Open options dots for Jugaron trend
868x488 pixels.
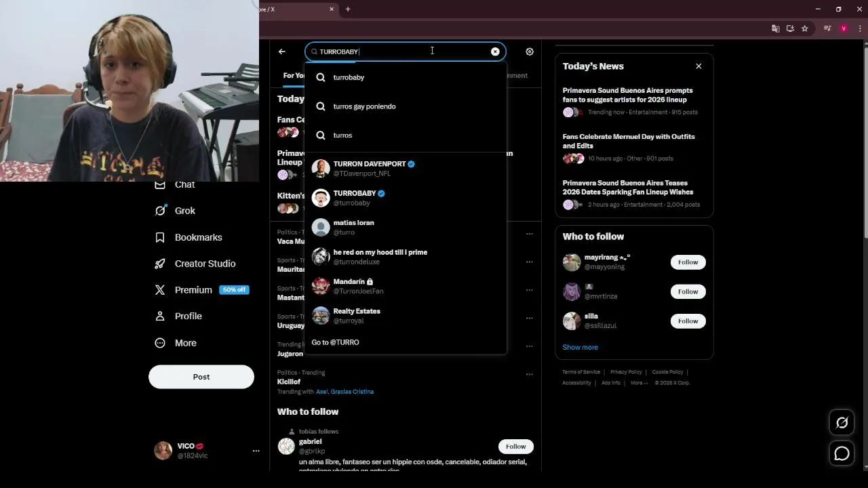530,346
